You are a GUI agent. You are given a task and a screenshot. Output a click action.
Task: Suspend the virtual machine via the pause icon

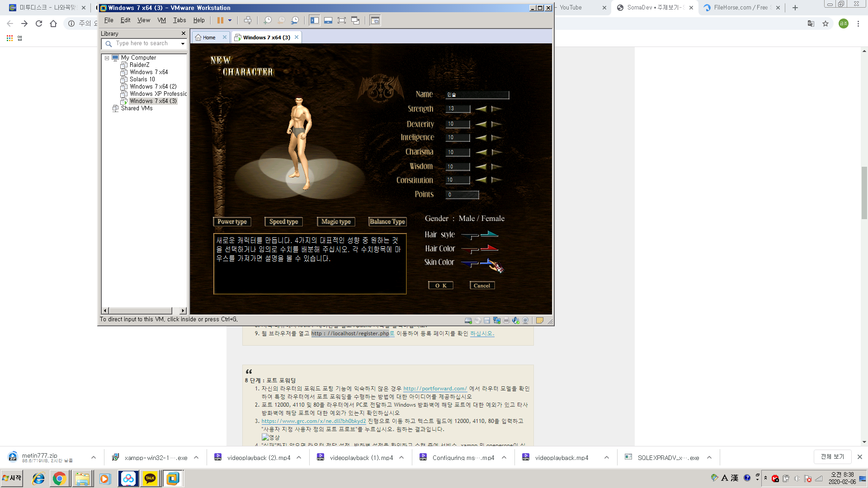(220, 20)
